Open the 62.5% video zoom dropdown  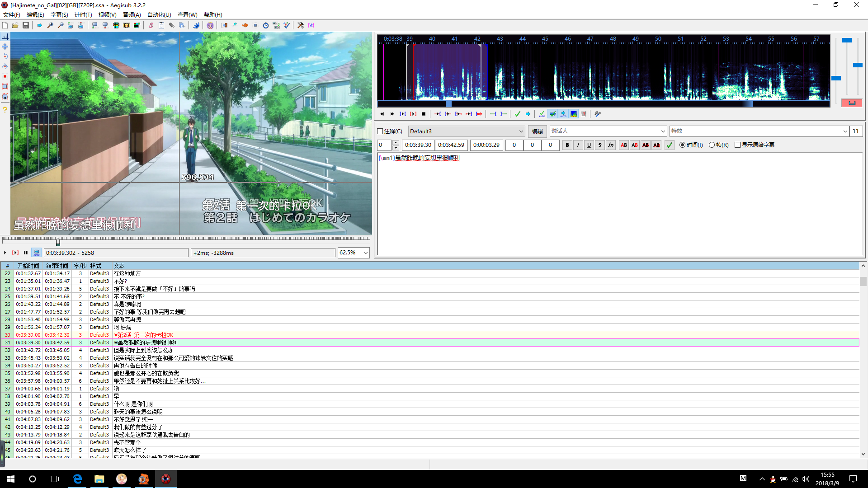(354, 253)
